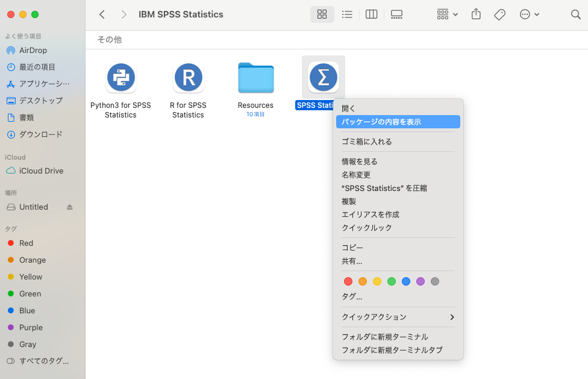Open the more actions ellipsis menu
The height and width of the screenshot is (379, 588).
(x=530, y=14)
